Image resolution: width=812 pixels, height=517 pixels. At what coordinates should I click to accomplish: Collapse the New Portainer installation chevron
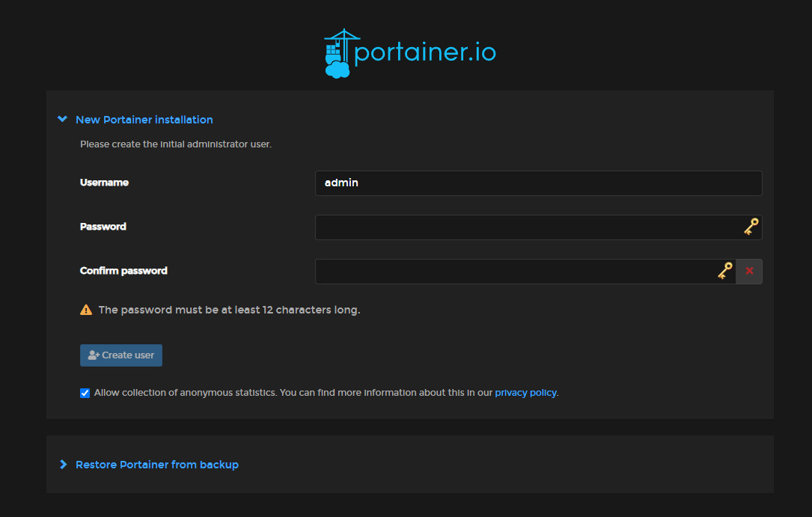tap(63, 119)
